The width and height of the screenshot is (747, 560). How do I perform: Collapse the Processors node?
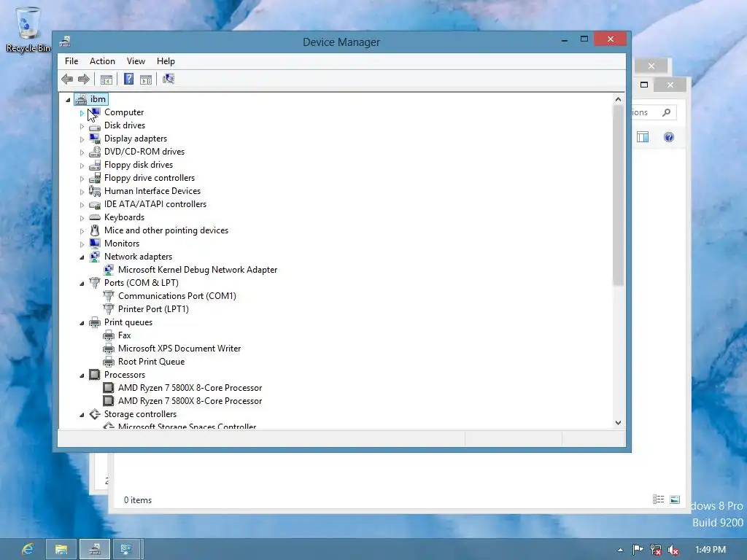(x=82, y=376)
